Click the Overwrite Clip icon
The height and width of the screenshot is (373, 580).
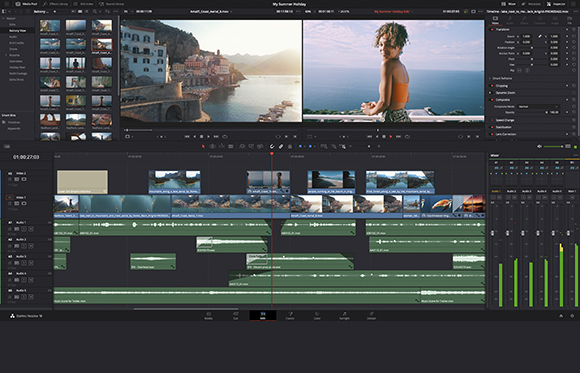pyautogui.click(x=251, y=147)
